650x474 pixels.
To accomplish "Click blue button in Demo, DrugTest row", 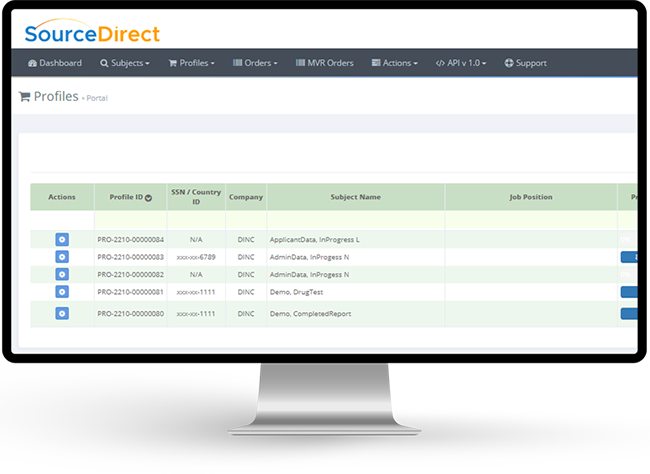I will [x=629, y=292].
